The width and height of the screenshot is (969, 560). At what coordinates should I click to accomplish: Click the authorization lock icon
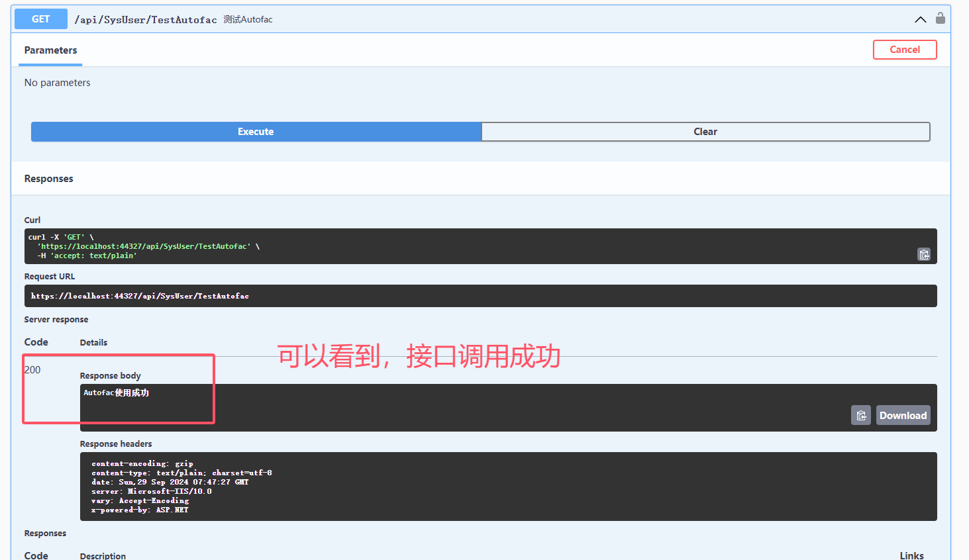pyautogui.click(x=940, y=19)
